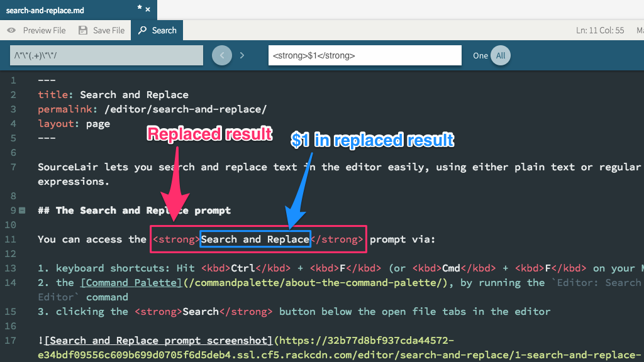Click the magnifying glass icon on Search tab

142,30
